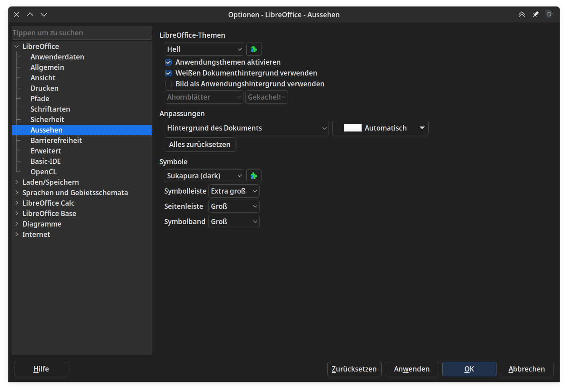Pin the Optionen dialog window
The width and height of the screenshot is (568, 392).
coord(535,14)
